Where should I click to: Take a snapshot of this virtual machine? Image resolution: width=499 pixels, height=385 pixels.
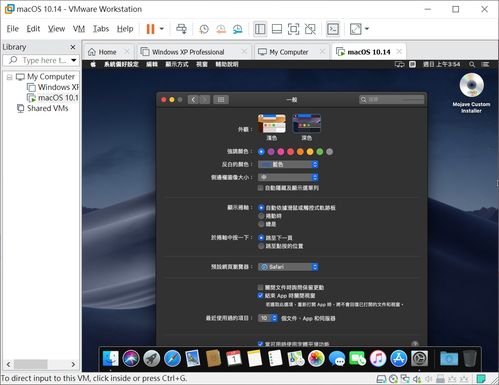pos(204,29)
